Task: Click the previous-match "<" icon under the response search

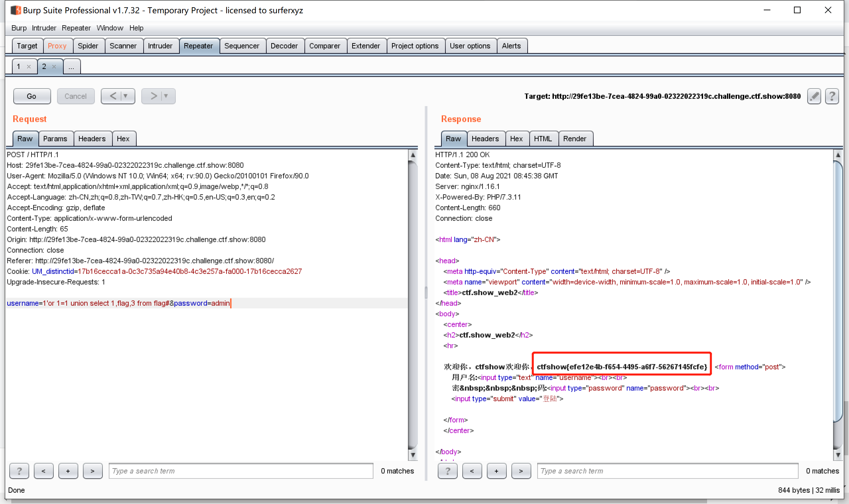Action: (472, 471)
